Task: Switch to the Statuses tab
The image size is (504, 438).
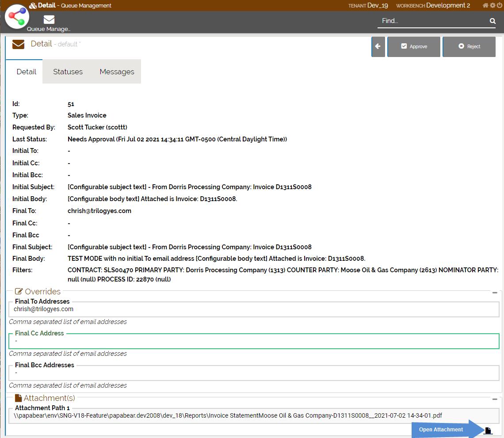Action: tap(68, 72)
